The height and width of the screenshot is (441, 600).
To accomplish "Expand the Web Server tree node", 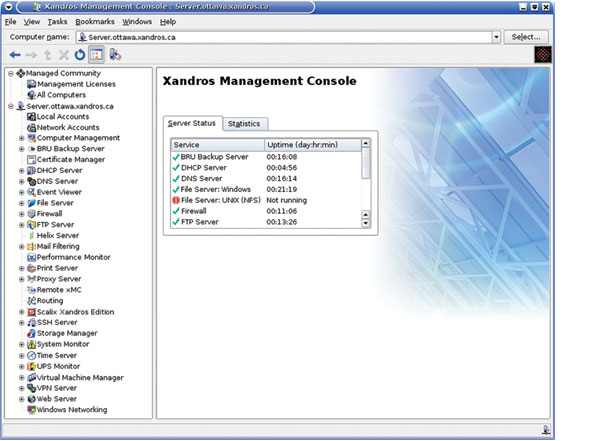I will point(21,399).
